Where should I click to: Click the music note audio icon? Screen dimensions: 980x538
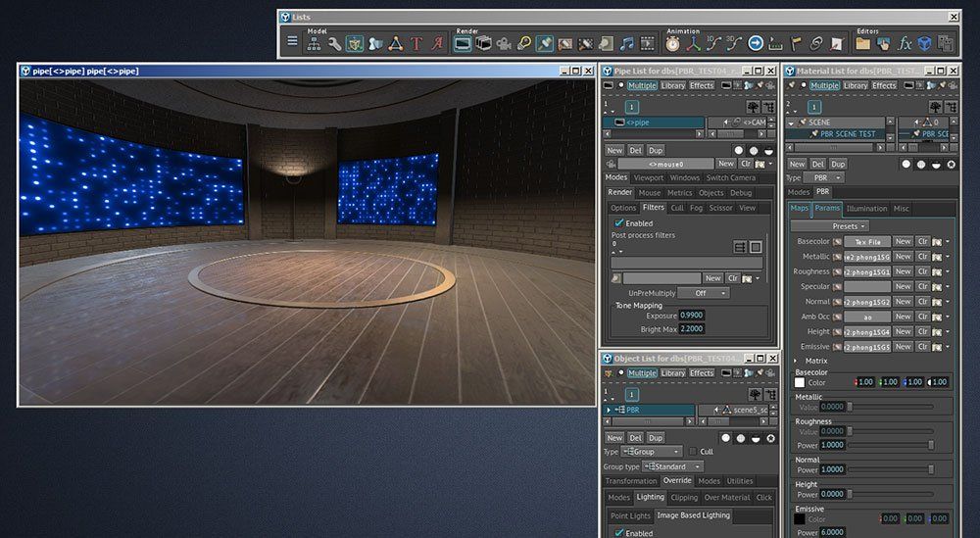tap(627, 43)
